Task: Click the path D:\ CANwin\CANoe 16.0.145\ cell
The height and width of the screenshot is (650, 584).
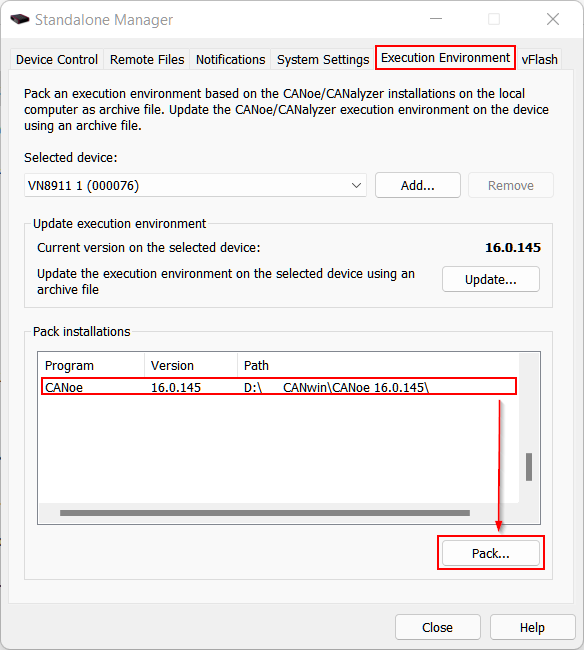Action: pyautogui.click(x=336, y=387)
